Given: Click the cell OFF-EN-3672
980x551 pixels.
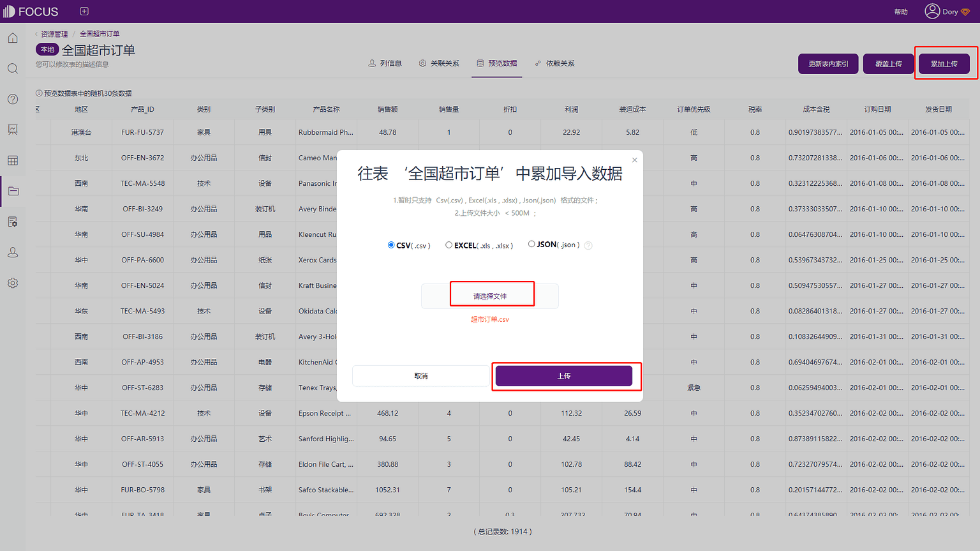Looking at the screenshot, I should 143,158.
